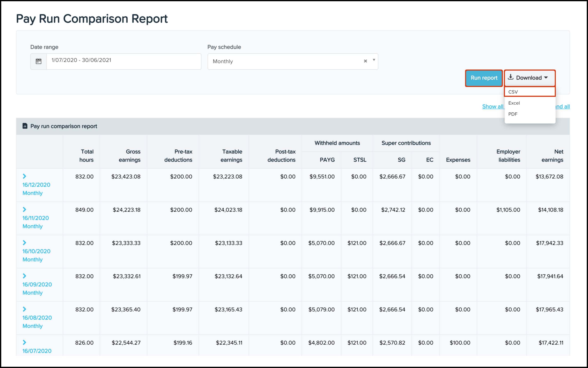The image size is (588, 368).
Task: Open the 16/12/2020 pay run link
Action: [x=36, y=185]
